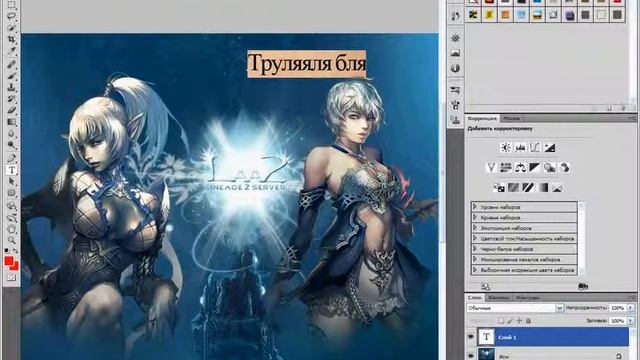Select the Crop tool
The width and height of the screenshot is (640, 360).
coord(11,40)
